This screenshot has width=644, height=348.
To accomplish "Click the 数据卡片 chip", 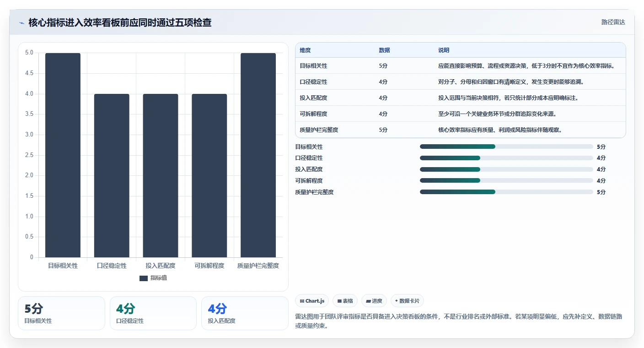I will [407, 301].
